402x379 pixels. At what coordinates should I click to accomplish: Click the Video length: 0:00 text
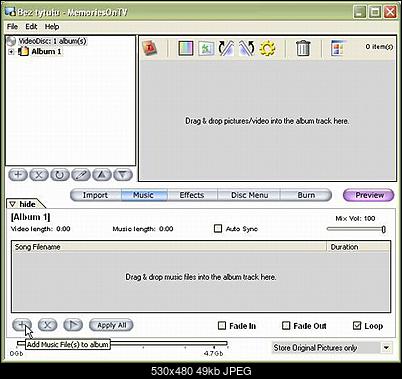click(x=40, y=229)
